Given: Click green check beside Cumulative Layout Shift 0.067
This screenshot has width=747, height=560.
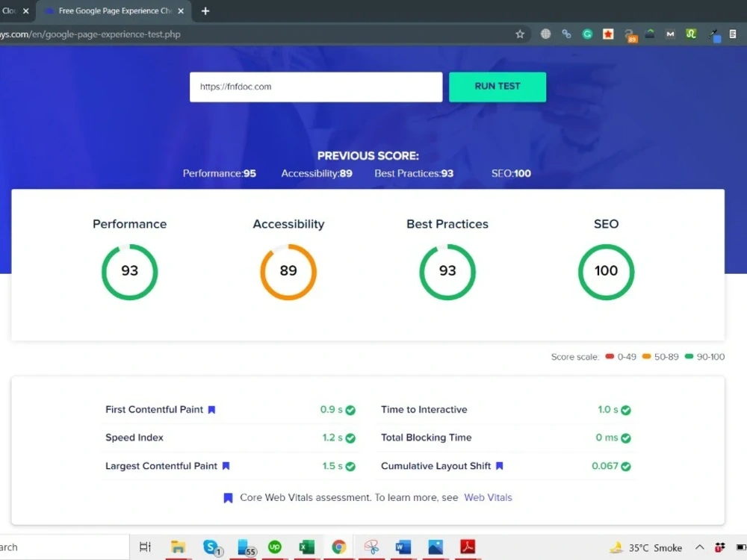Looking at the screenshot, I should pos(626,466).
